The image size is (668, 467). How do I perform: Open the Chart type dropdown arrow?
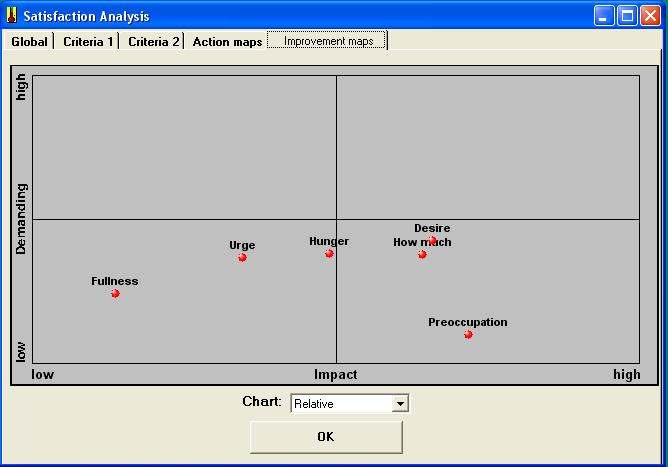400,404
